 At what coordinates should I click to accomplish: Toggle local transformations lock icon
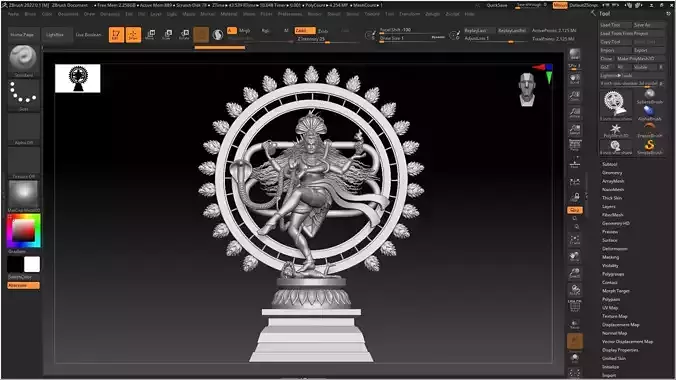click(574, 197)
